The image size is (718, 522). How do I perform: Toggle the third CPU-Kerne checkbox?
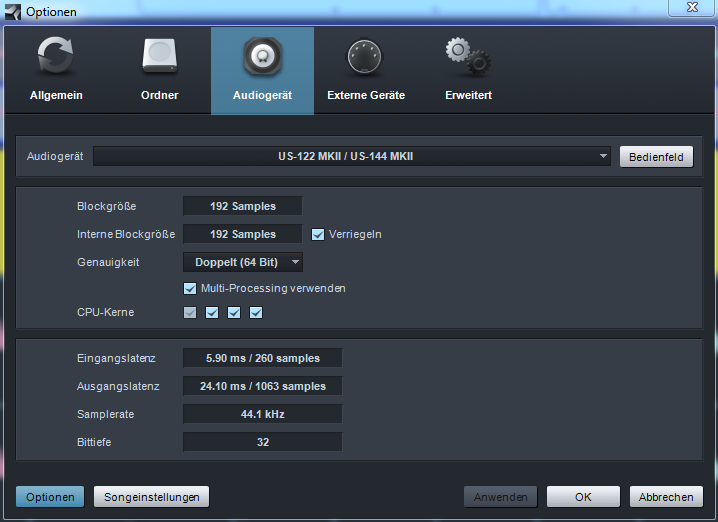pos(234,313)
